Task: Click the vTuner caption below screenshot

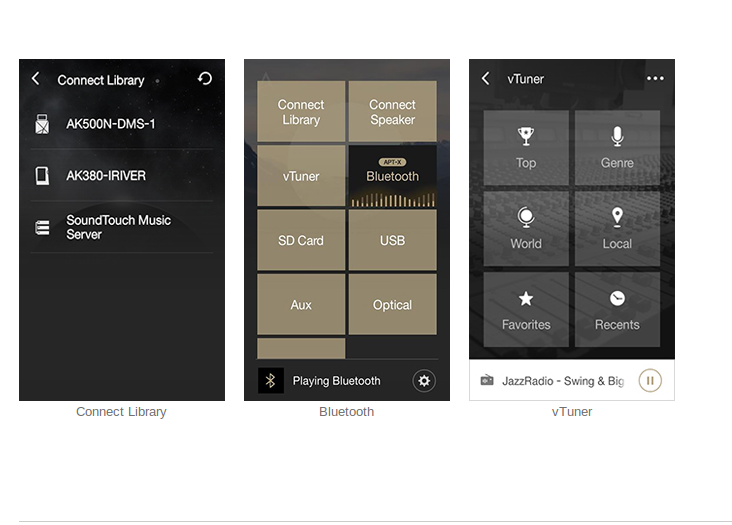Action: pos(572,412)
